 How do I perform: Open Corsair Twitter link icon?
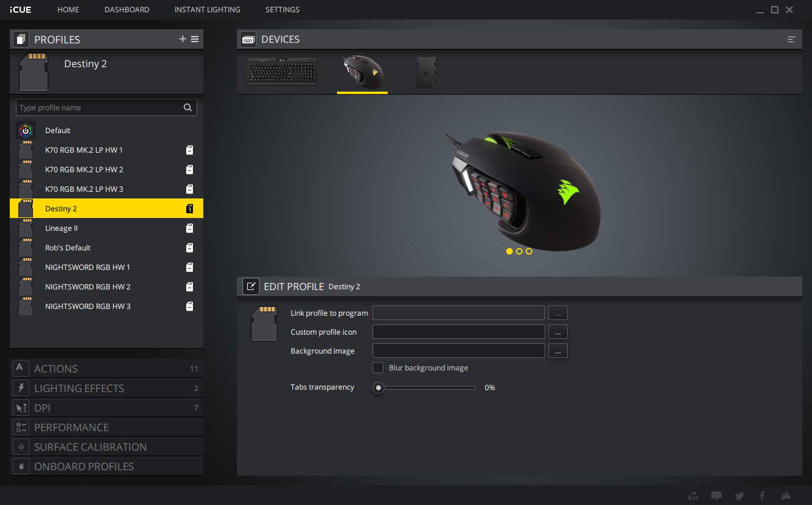click(x=739, y=496)
